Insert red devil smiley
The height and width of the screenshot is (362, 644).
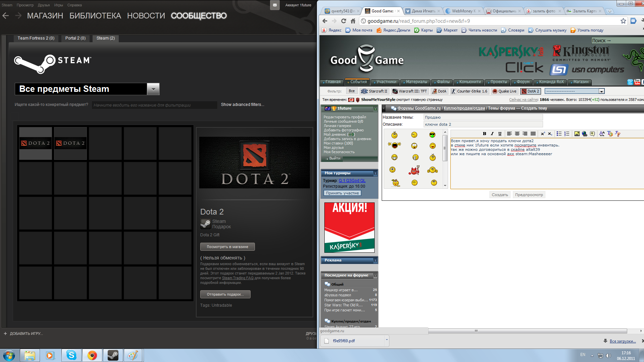tap(414, 170)
